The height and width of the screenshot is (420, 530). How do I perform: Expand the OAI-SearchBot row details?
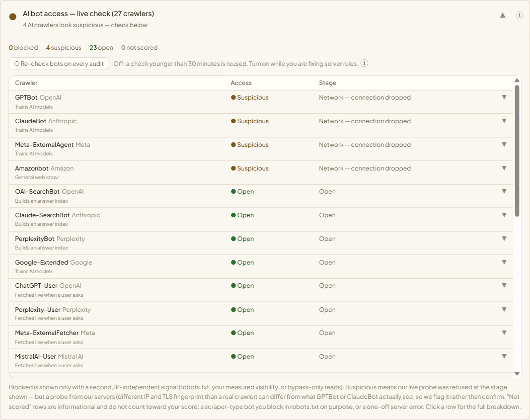504,191
